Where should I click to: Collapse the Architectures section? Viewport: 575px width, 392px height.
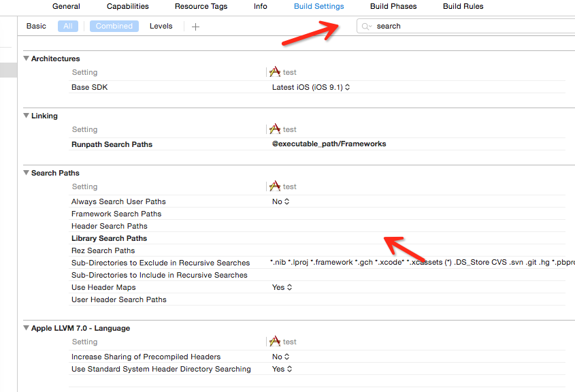[x=26, y=59]
